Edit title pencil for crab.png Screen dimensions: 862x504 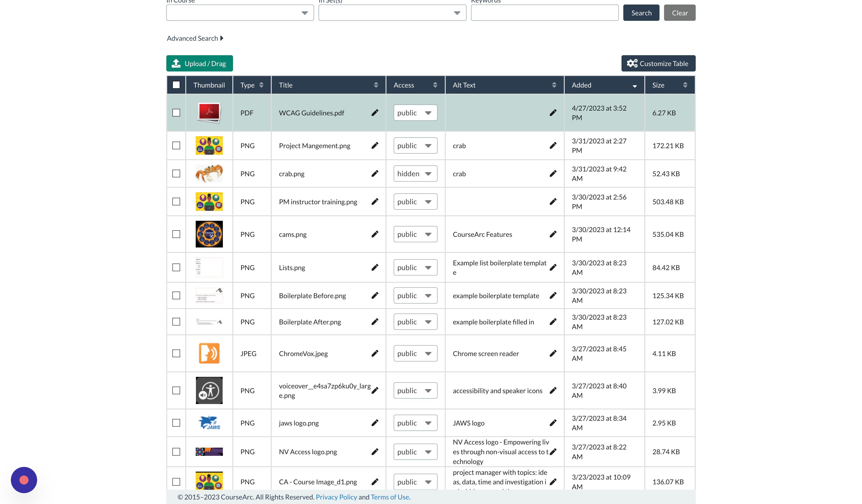pos(375,173)
